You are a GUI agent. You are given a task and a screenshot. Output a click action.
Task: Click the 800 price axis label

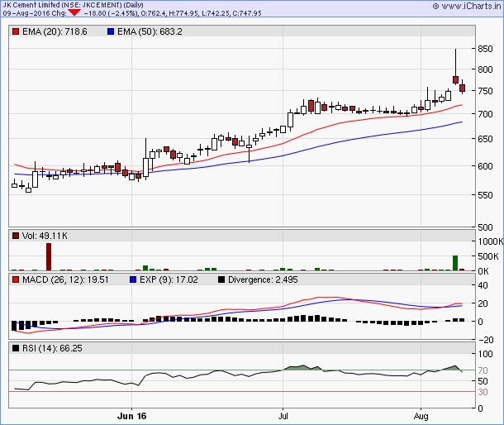point(485,69)
